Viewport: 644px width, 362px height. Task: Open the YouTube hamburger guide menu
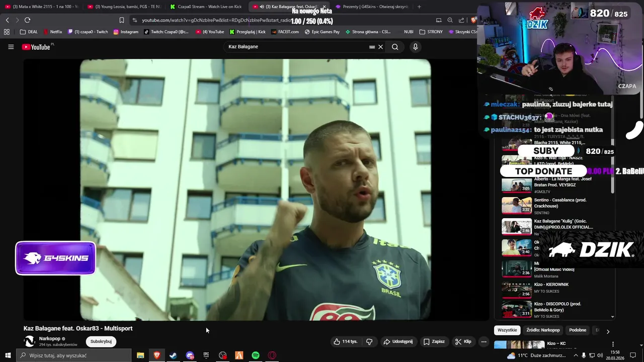click(x=11, y=47)
